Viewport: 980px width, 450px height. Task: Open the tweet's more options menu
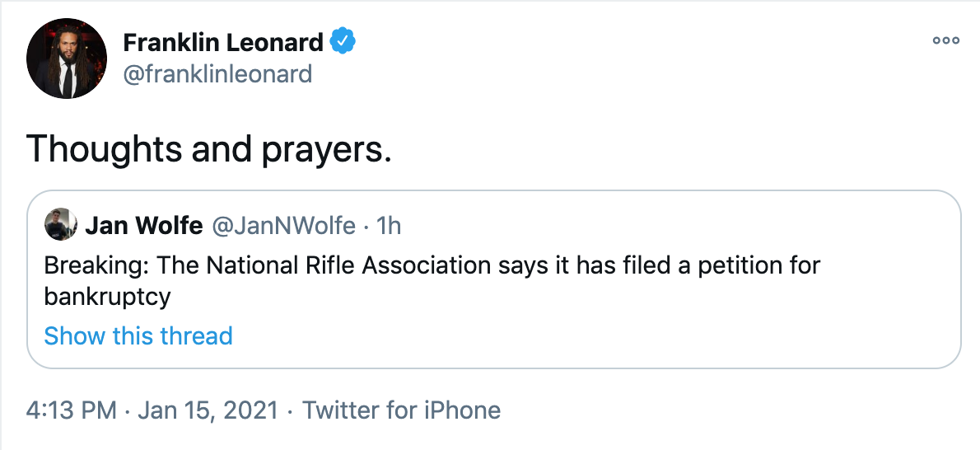945,40
